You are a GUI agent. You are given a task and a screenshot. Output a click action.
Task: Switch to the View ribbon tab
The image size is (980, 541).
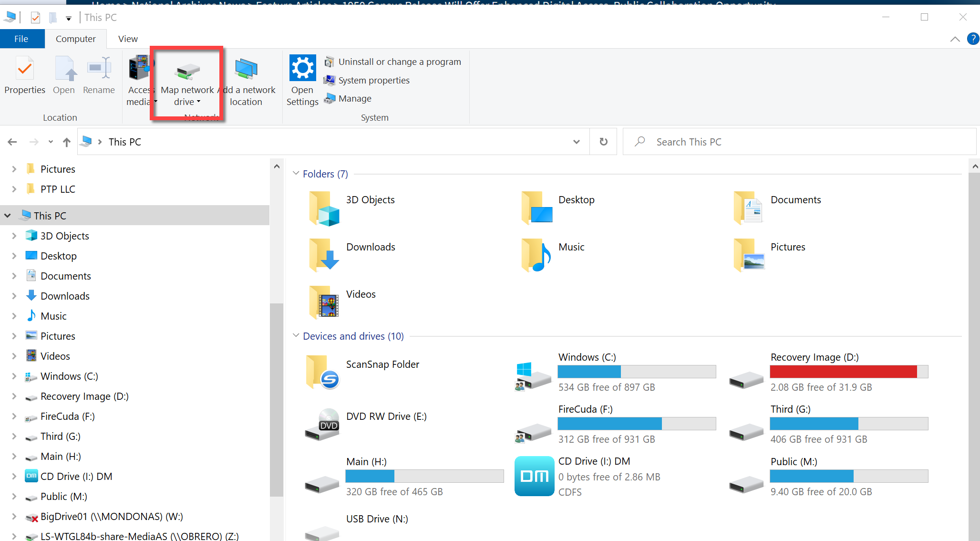(128, 39)
